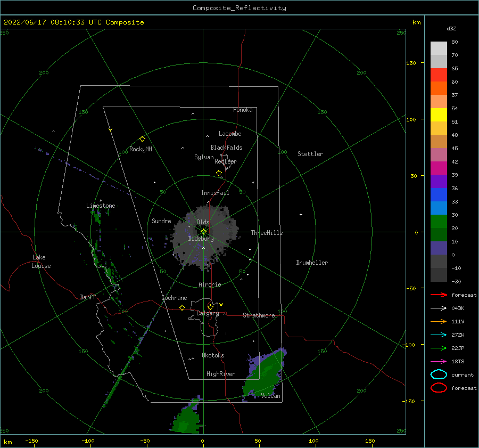Click the RockyMH label

(141, 149)
